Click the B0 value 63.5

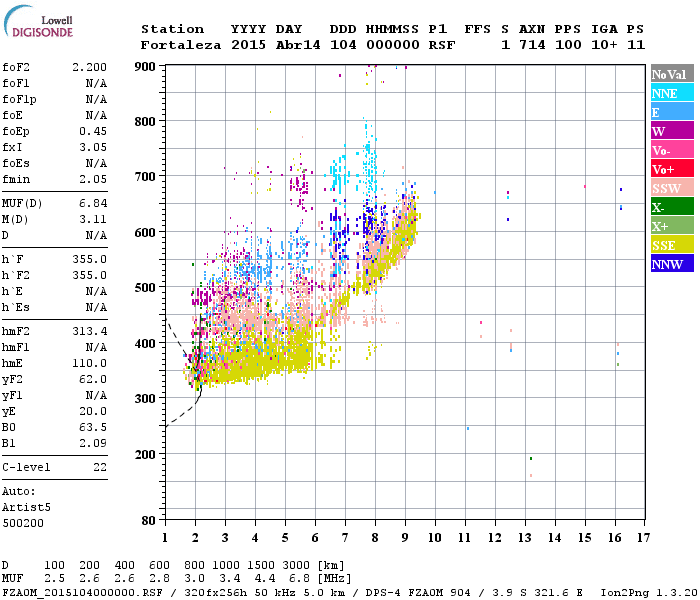(x=93, y=428)
